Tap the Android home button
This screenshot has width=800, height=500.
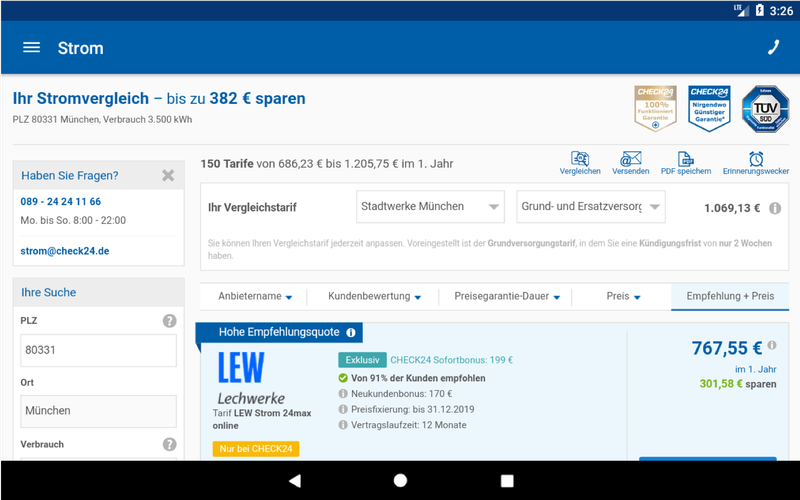click(x=401, y=480)
